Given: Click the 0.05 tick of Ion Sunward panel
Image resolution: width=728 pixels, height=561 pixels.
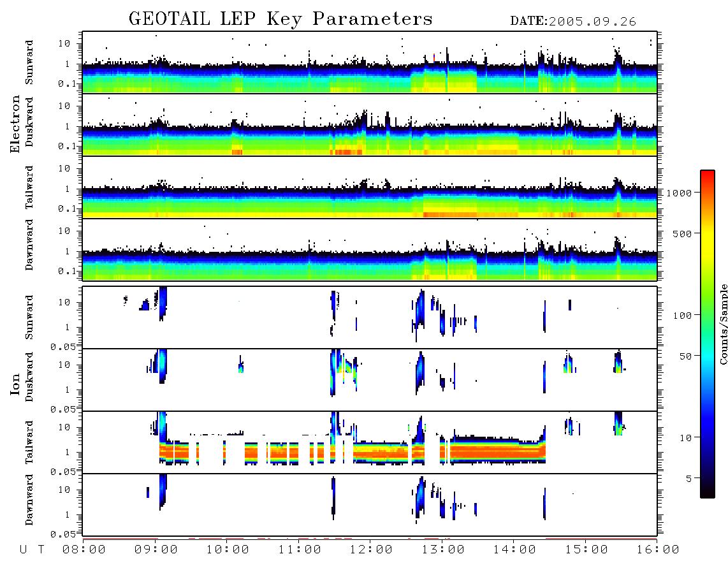Looking at the screenshot, I should coord(62,347).
